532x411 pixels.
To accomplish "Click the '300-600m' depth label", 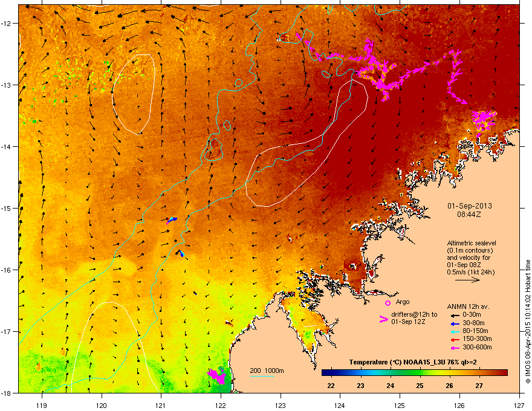I will [x=477, y=347].
